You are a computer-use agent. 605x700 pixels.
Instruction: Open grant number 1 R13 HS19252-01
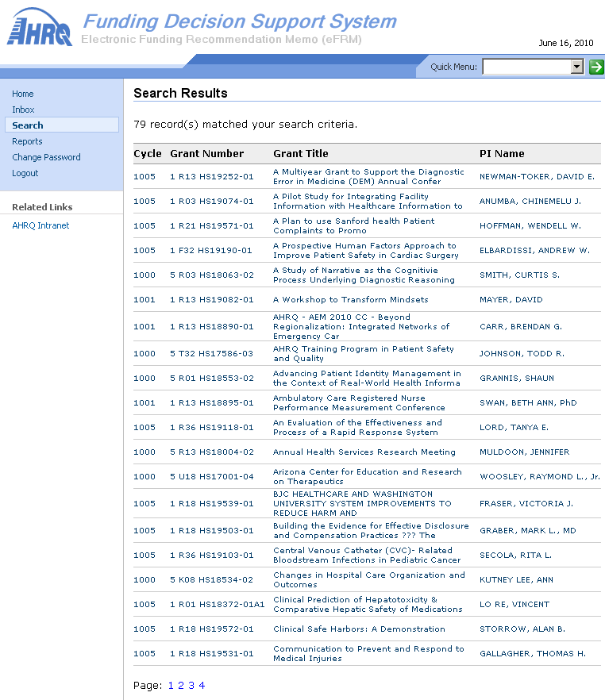coord(212,177)
